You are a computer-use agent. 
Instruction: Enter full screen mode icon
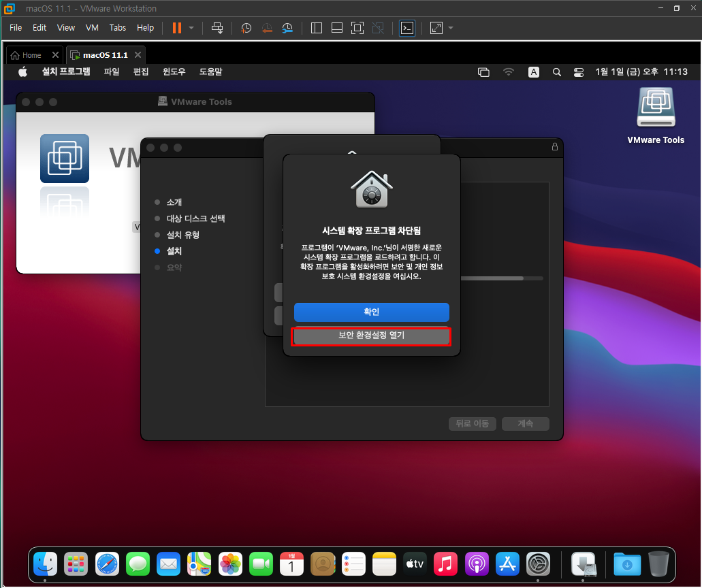[357, 28]
